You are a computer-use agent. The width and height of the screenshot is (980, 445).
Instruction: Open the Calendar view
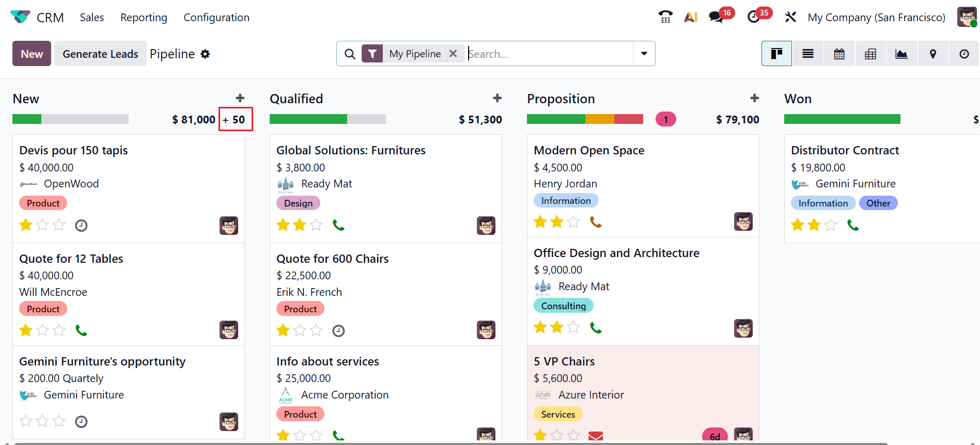(x=839, y=53)
